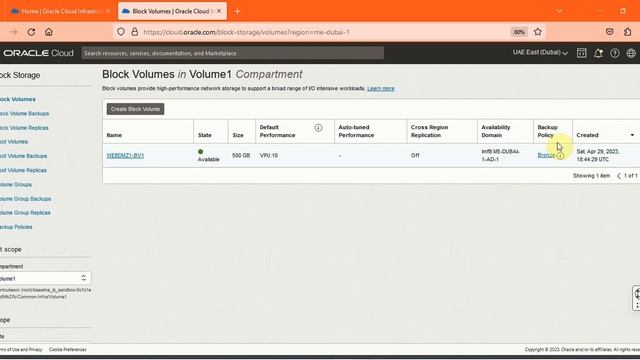Bookmark this page with the star icon

click(538, 32)
